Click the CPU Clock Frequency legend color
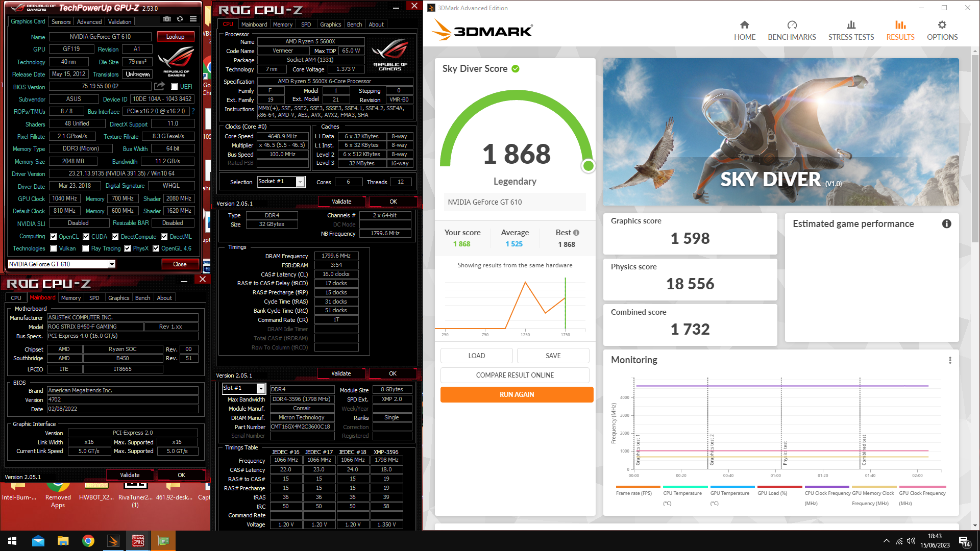Viewport: 980px width, 551px height. click(827, 487)
